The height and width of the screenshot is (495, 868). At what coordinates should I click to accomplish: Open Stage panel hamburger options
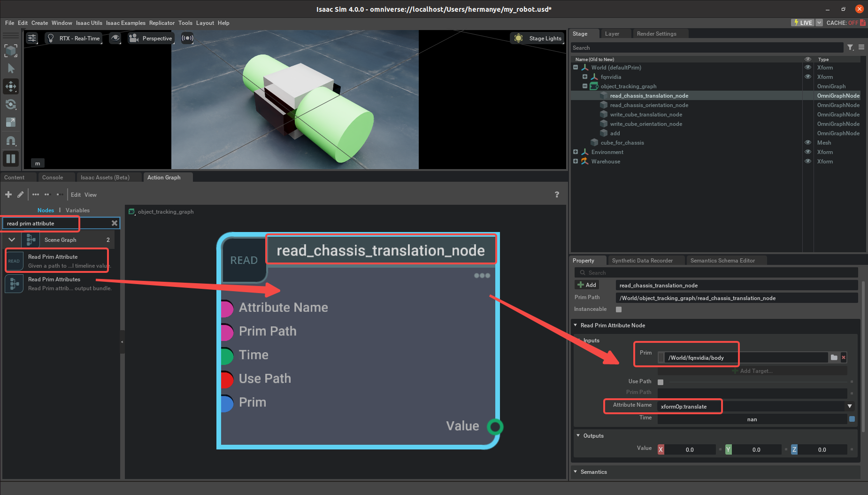861,47
